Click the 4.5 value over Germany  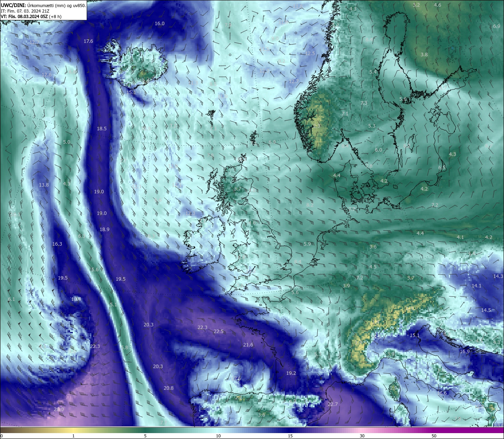[373, 267]
